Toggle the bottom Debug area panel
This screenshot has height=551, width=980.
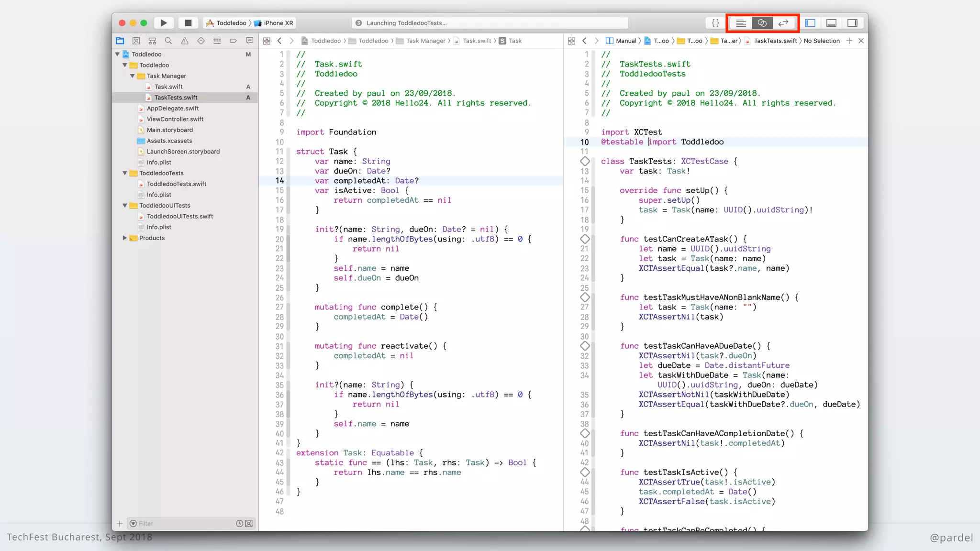coord(831,23)
